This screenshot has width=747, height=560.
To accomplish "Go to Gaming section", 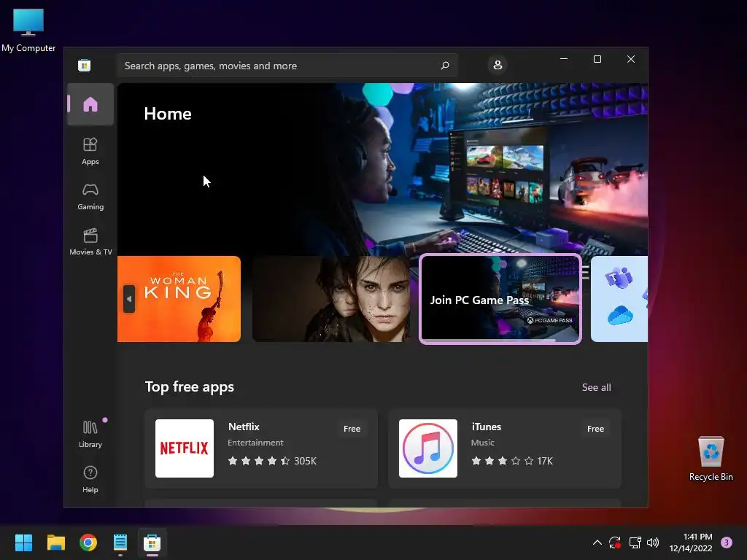I will coord(90,197).
